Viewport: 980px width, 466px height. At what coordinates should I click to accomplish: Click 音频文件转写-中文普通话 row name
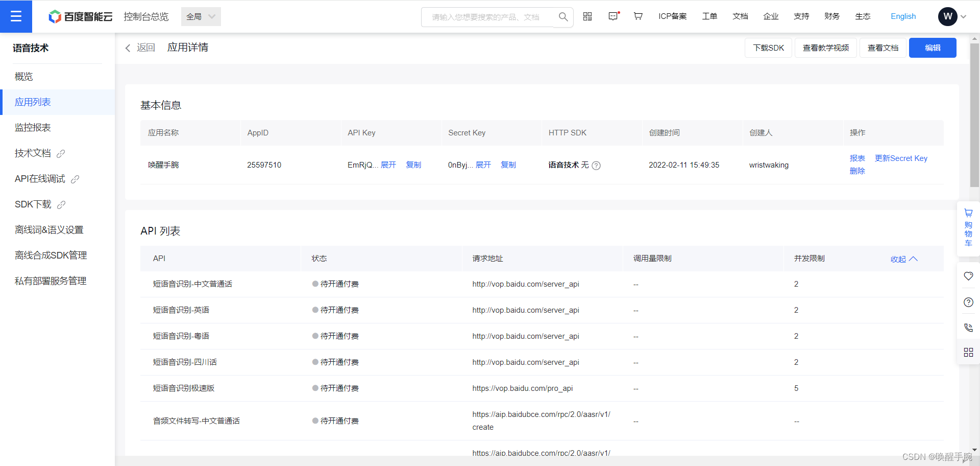[x=197, y=421]
